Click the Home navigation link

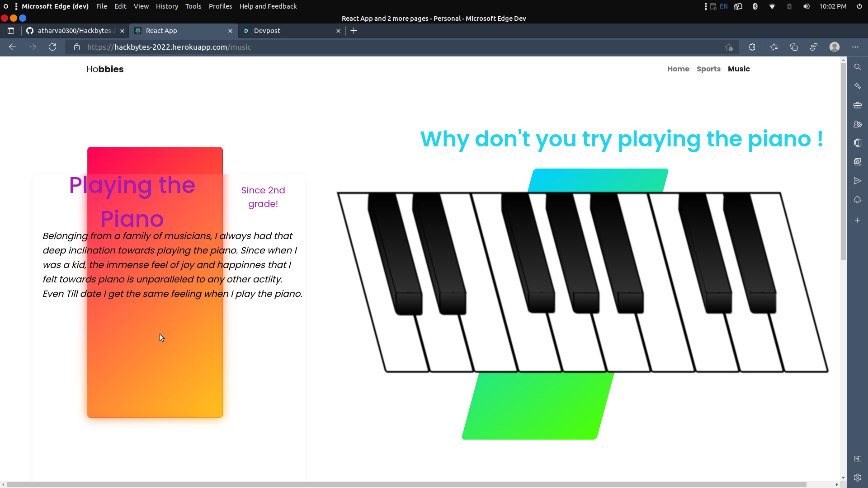tap(678, 69)
